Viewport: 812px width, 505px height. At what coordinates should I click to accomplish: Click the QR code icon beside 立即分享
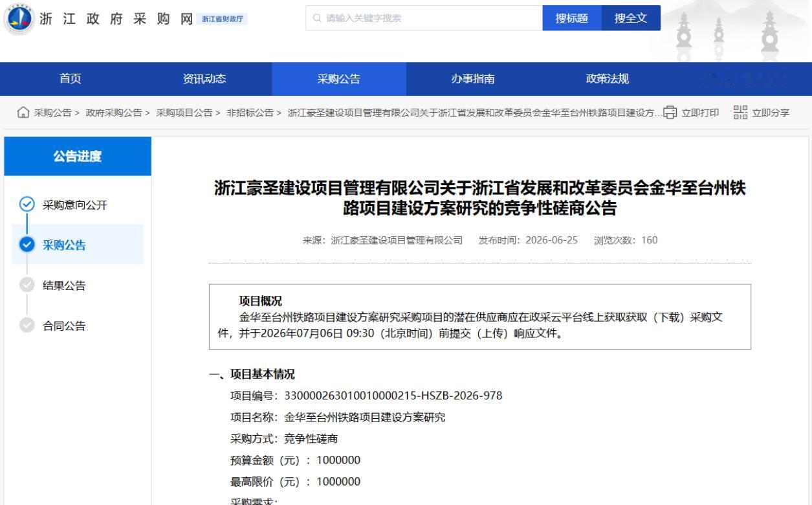pos(741,112)
